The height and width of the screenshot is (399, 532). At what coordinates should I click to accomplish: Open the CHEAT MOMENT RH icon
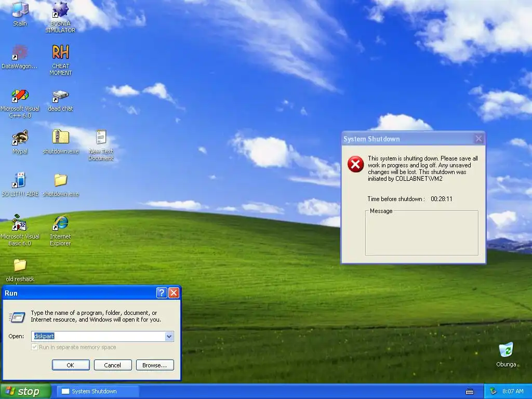(60, 60)
